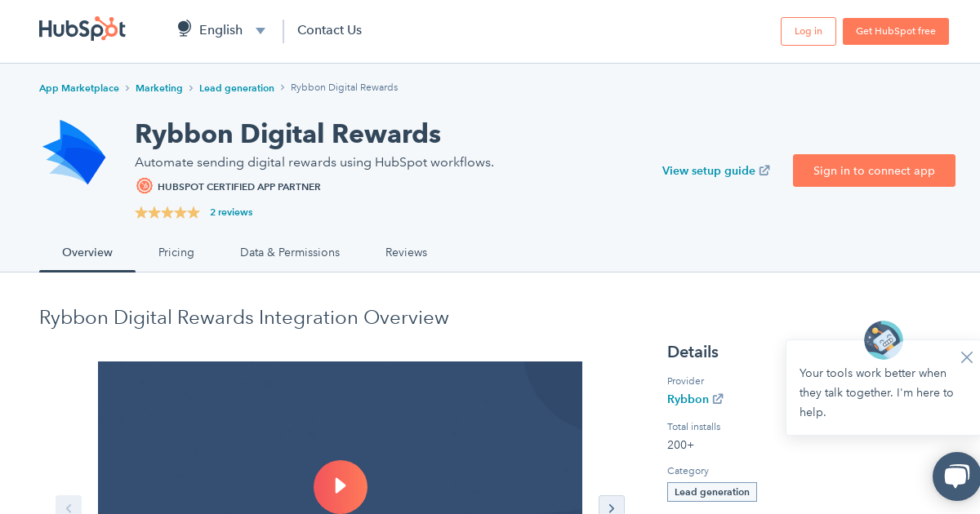Viewport: 980px width, 514px height.
Task: Open the Data & Permissions tab
Action: tap(290, 253)
